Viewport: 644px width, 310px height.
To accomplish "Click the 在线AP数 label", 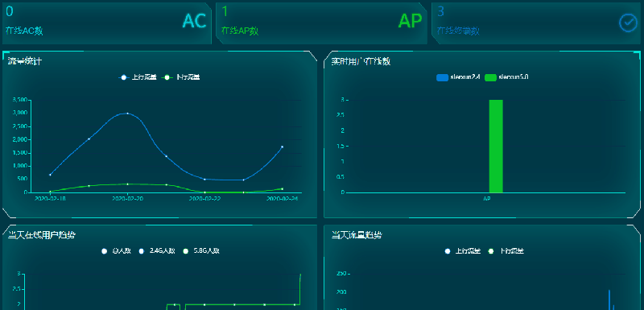I will [240, 31].
